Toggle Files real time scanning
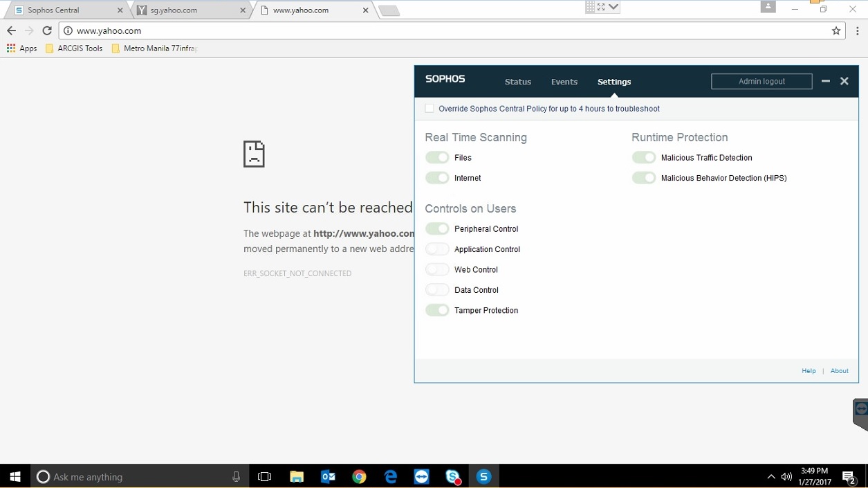 pos(437,158)
